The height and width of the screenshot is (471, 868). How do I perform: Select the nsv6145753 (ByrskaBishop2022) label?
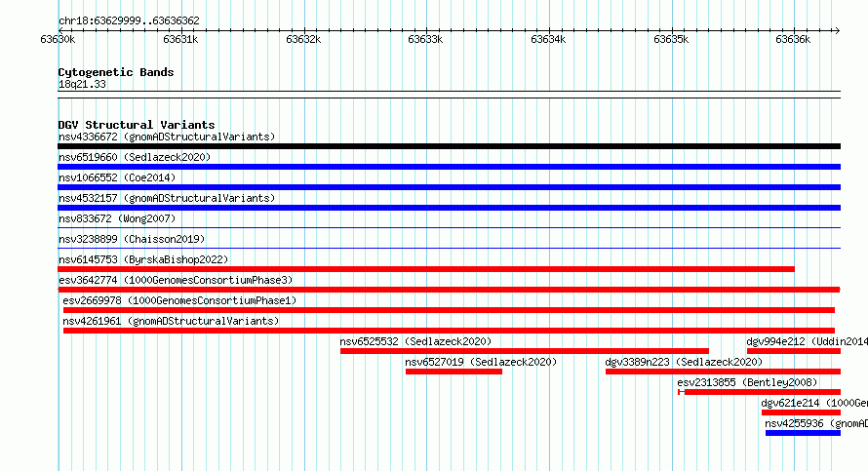click(143, 259)
